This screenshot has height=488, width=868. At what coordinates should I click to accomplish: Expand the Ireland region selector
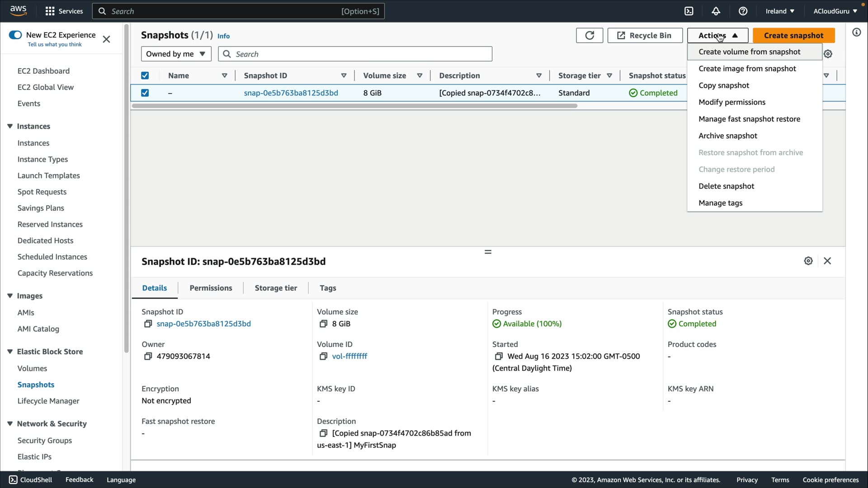click(x=780, y=11)
